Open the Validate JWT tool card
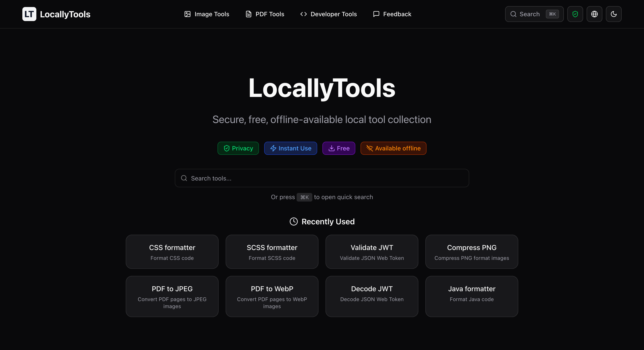The height and width of the screenshot is (350, 644). [x=372, y=252]
